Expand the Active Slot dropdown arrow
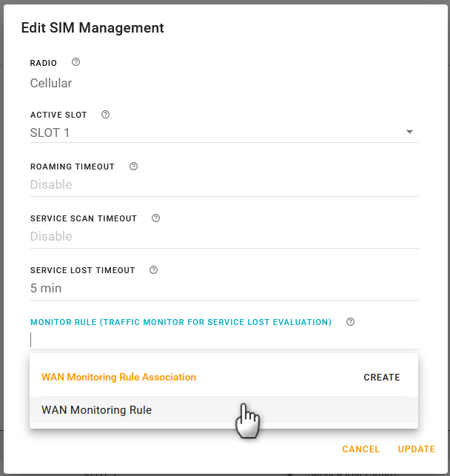Viewport: 450px width, 476px height. click(x=409, y=133)
